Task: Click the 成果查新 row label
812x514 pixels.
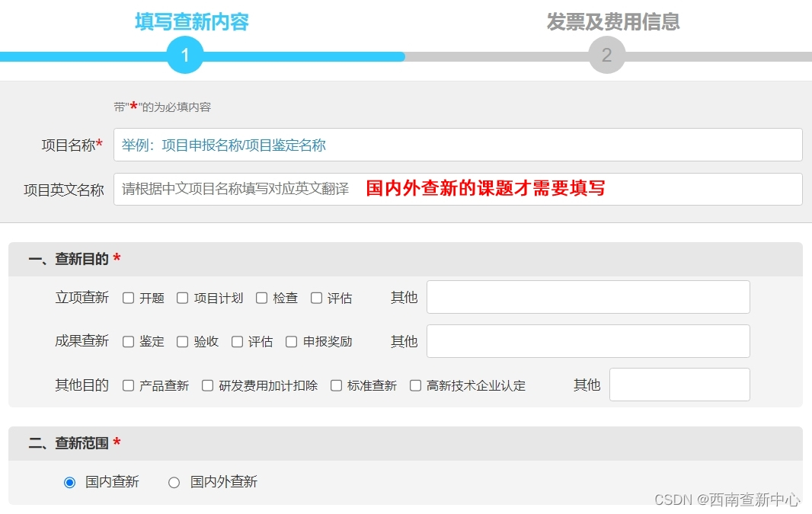Action: 82,341
